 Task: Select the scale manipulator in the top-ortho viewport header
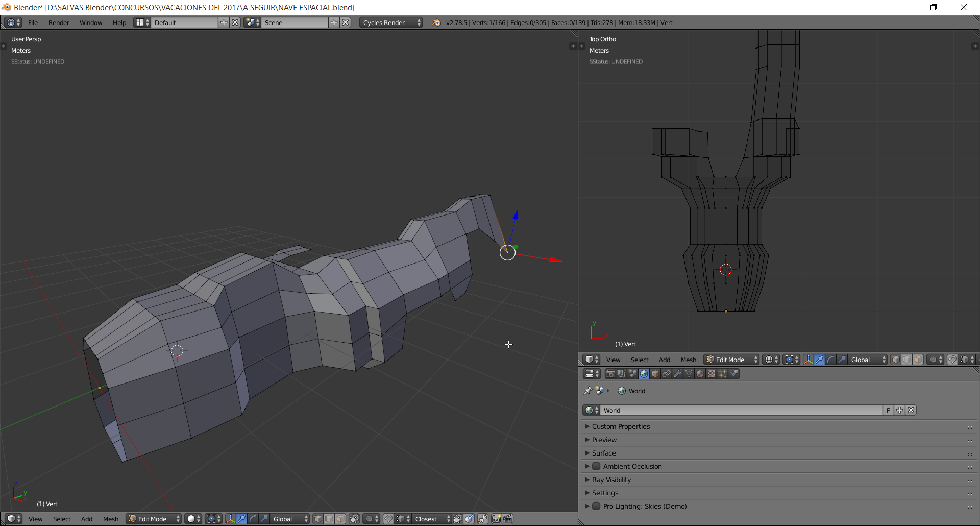click(842, 360)
